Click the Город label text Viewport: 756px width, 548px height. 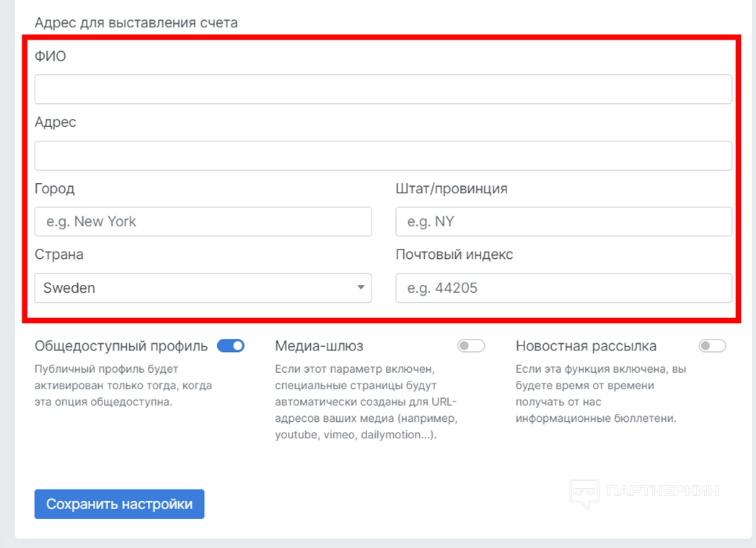tap(55, 189)
